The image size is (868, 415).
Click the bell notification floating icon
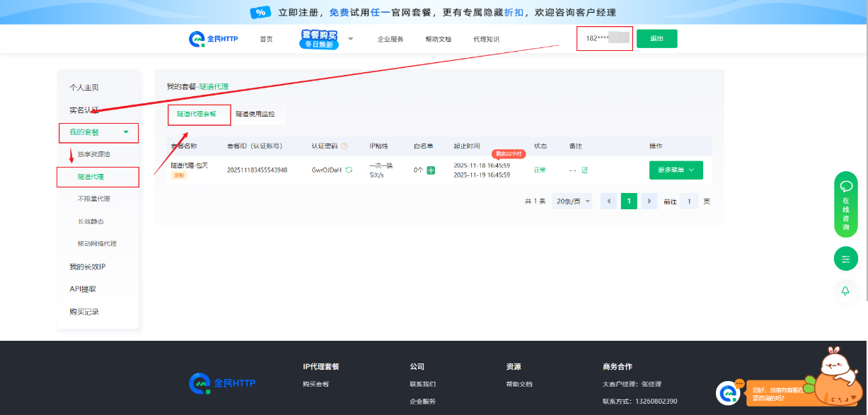click(x=845, y=291)
